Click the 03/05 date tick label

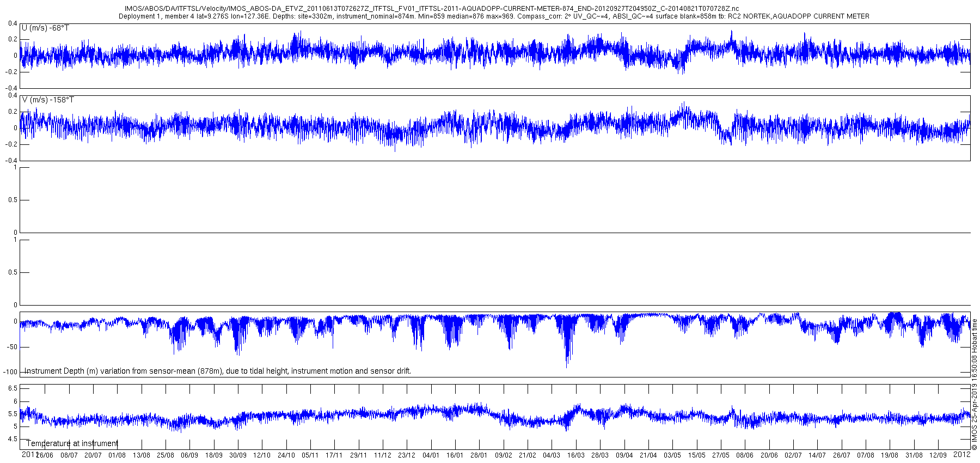(672, 455)
